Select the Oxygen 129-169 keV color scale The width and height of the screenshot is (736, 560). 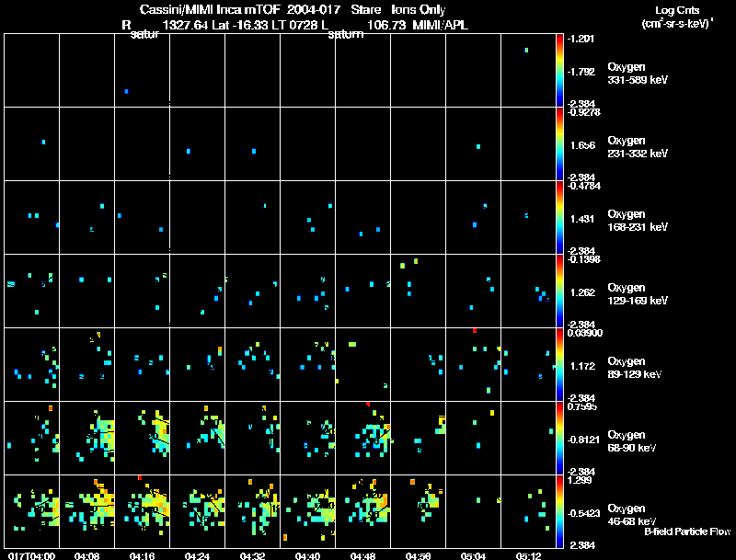pyautogui.click(x=559, y=291)
